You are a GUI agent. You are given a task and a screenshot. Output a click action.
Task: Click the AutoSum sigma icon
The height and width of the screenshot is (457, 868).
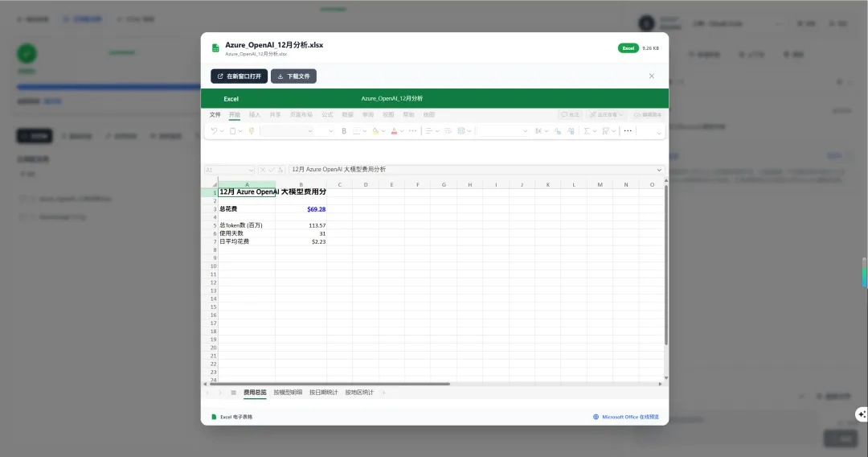pyautogui.click(x=587, y=131)
